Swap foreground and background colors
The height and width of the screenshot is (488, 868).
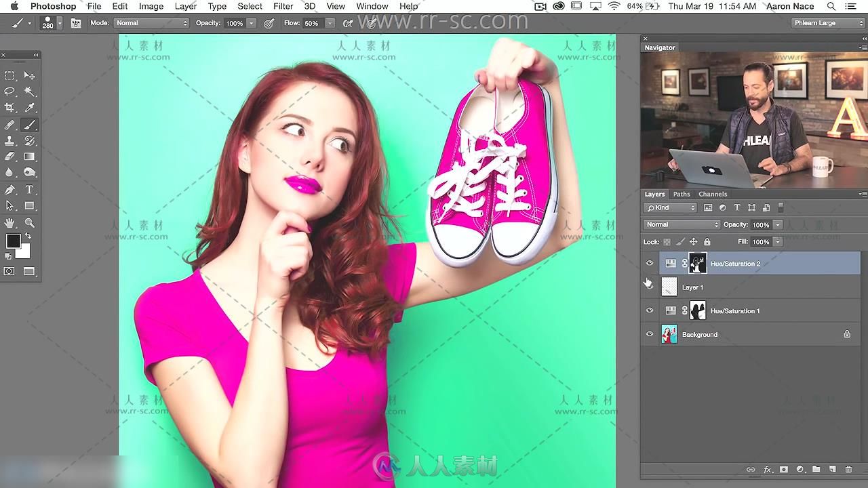click(x=28, y=236)
